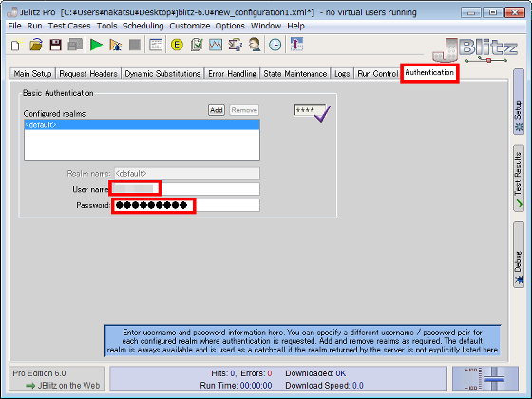
Task: Open the scheduling clock icon
Action: click(x=275, y=45)
